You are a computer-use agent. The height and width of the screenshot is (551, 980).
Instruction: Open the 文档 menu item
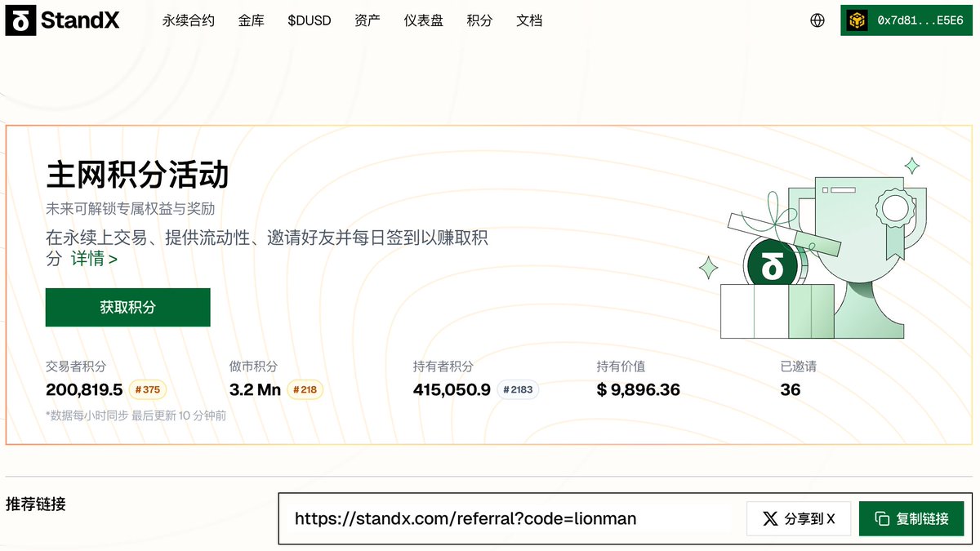[530, 20]
